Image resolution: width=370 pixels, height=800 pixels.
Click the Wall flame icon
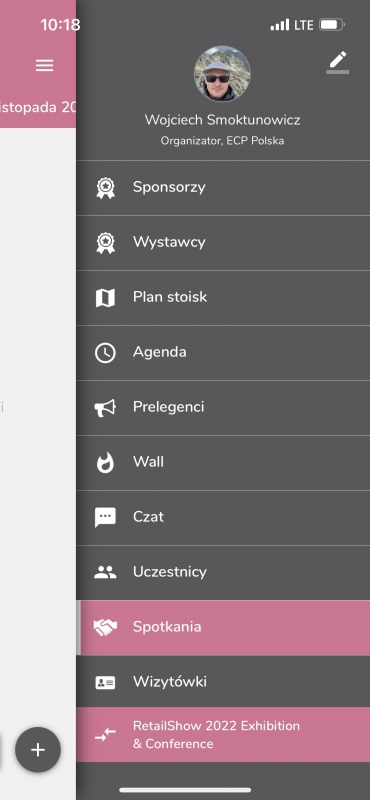coord(105,462)
